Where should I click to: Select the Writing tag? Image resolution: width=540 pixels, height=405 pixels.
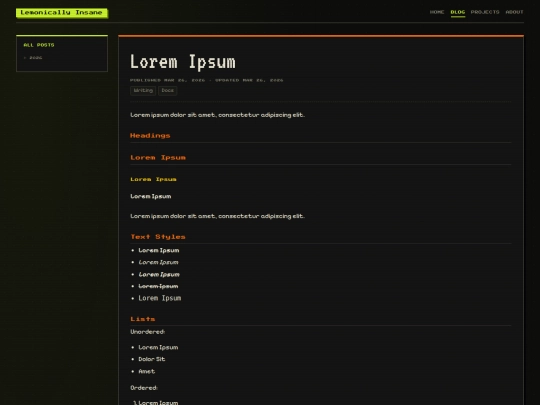tap(143, 91)
